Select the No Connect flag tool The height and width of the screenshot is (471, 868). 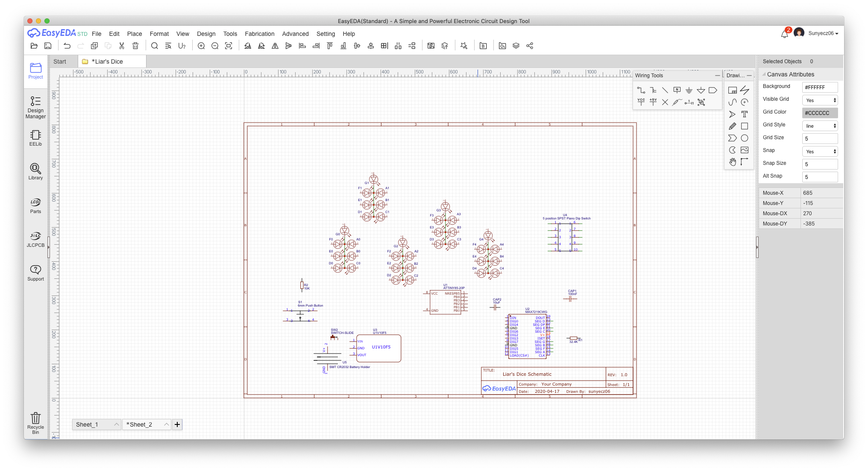click(x=665, y=102)
